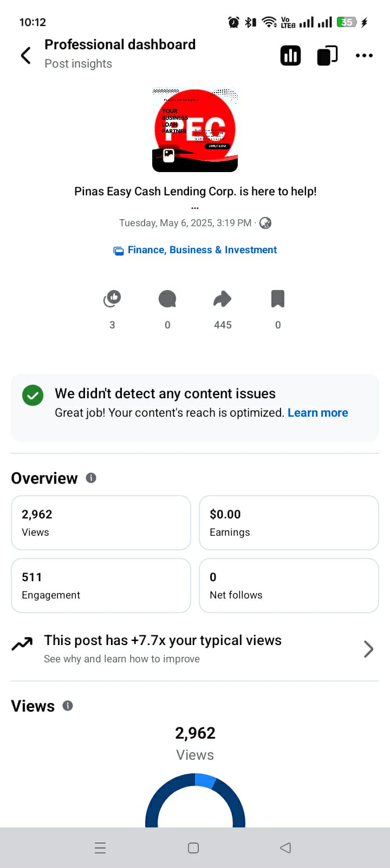Tap the back arrow icon

coord(25,55)
